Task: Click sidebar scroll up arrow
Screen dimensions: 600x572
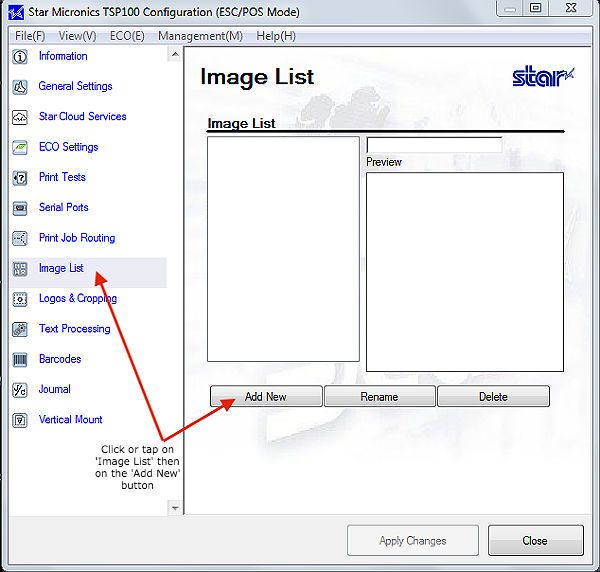Action: tap(175, 54)
